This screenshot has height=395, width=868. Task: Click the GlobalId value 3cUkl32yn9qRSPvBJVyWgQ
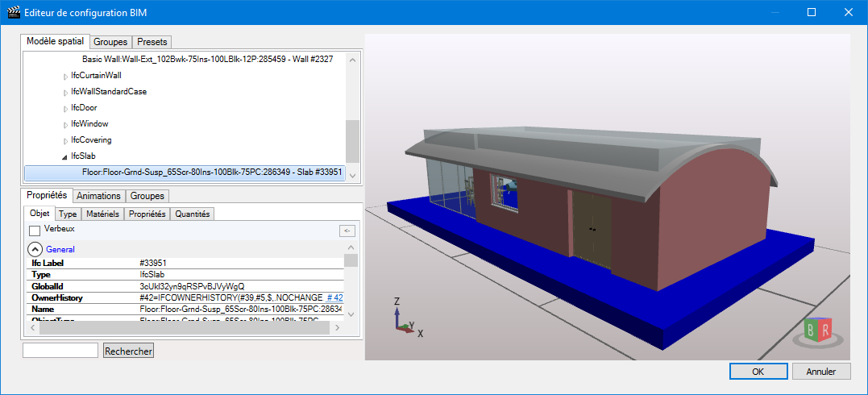click(192, 286)
